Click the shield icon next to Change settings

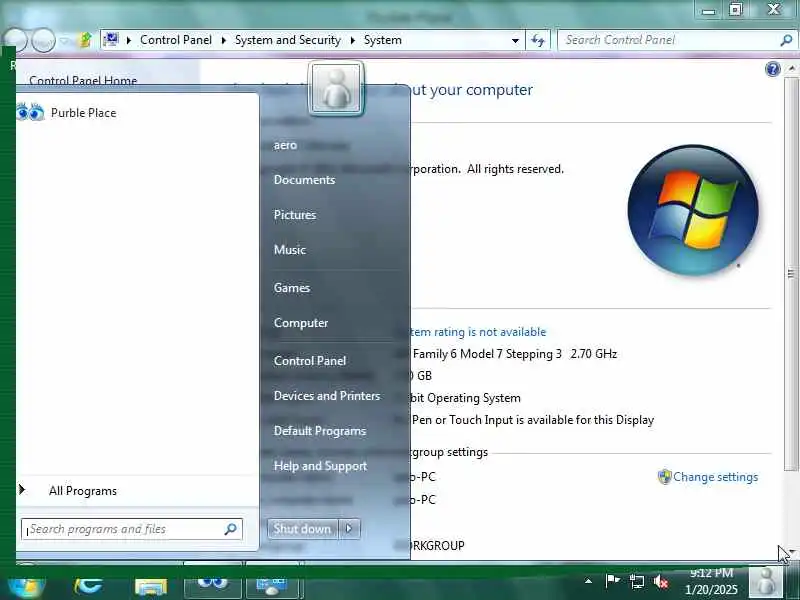[x=664, y=477]
